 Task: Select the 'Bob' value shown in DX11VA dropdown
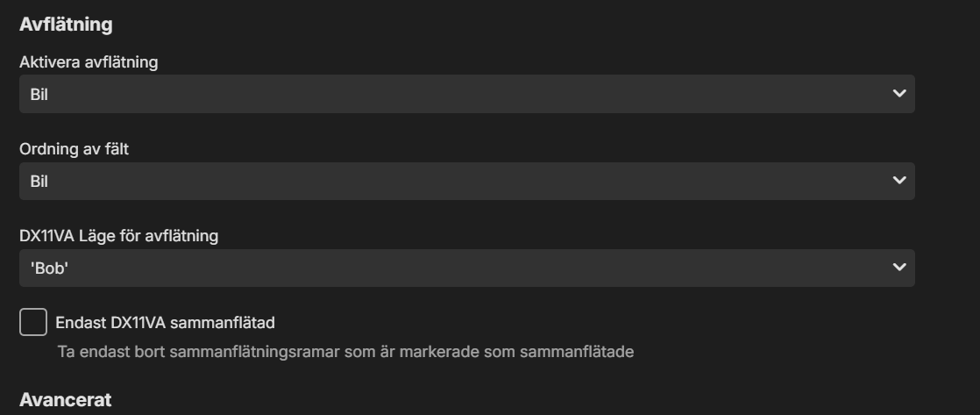[49, 268]
